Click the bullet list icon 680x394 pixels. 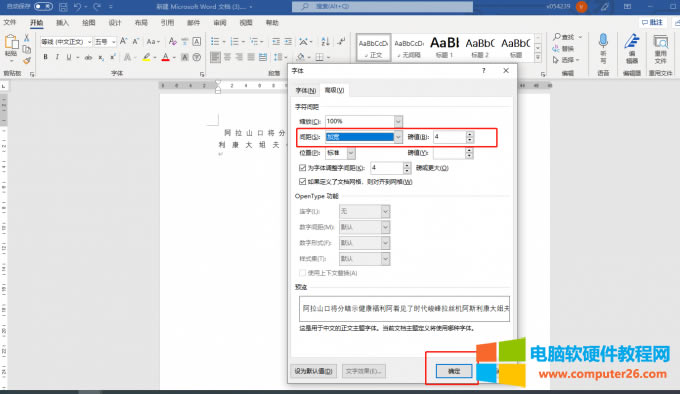pos(215,42)
